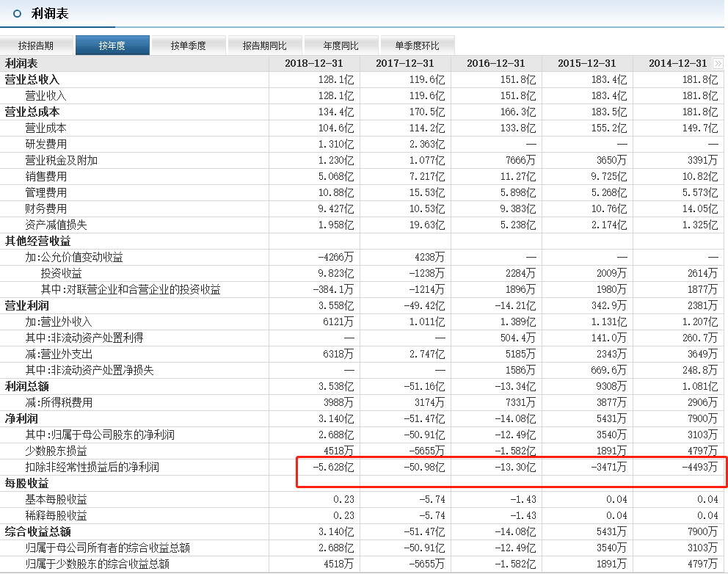Screen dimensions: 728x574
Task: Click the 营业总收入 row label
Action: coord(32,79)
